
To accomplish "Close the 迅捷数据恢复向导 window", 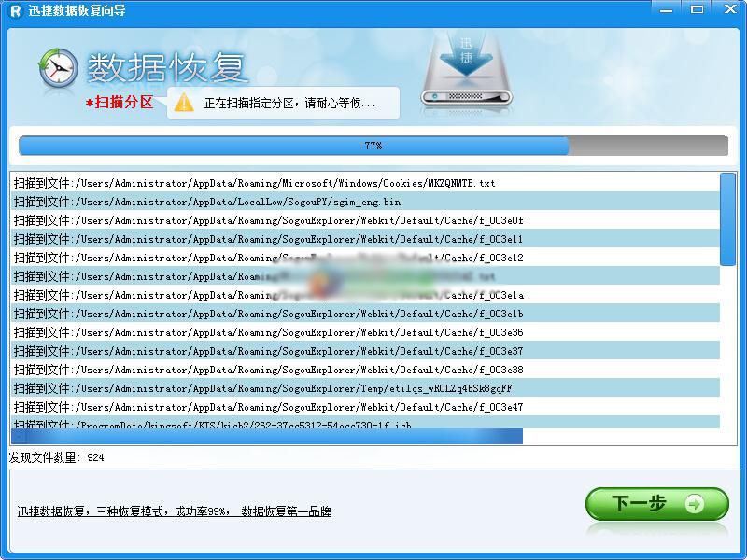I will 730,9.
